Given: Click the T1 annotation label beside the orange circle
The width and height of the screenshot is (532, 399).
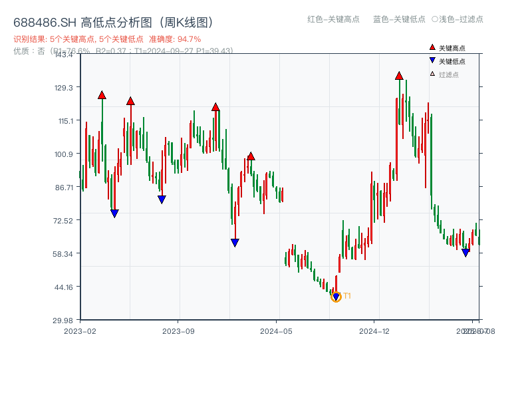Looking at the screenshot, I should coord(346,296).
